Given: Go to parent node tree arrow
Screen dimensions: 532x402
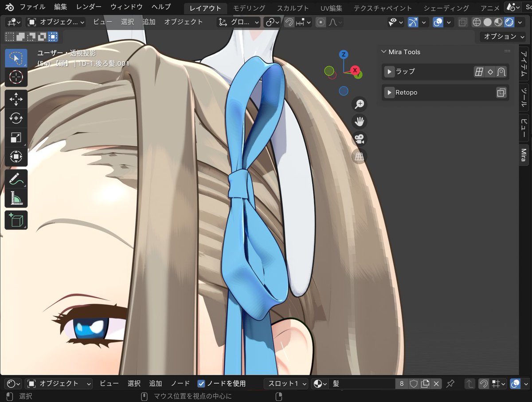Looking at the screenshot, I should (x=469, y=383).
